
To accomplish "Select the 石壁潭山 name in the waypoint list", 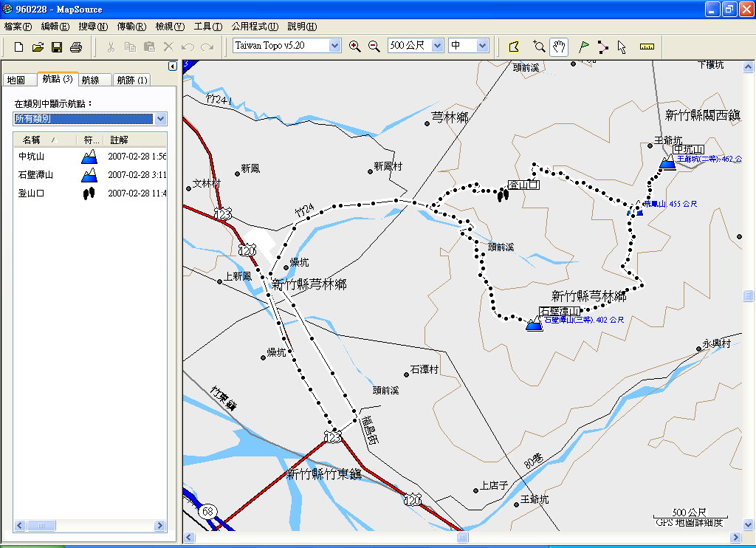I will pyautogui.click(x=35, y=174).
